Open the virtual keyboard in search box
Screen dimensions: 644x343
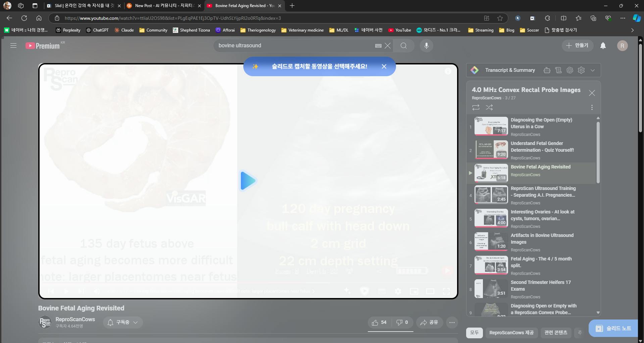[x=378, y=46]
